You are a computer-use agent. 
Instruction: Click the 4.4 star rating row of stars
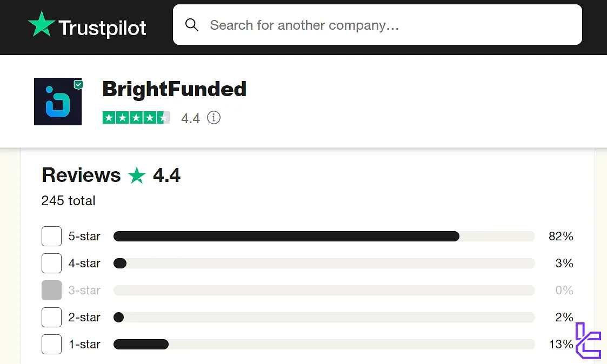136,117
